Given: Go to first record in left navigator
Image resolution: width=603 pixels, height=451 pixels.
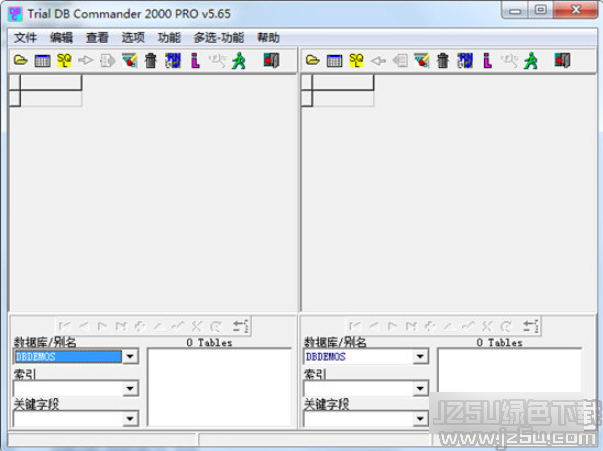Looking at the screenshot, I should [x=64, y=326].
